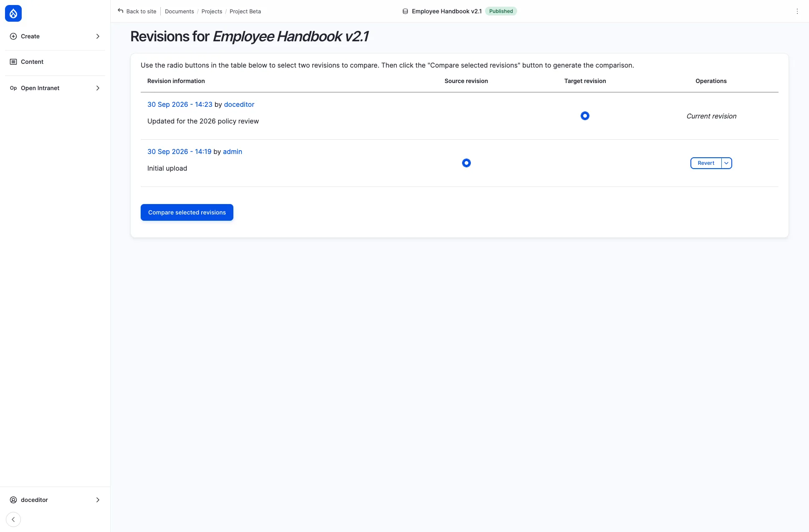Expand the Open Intranet chevron
809x532 pixels.
click(98, 88)
